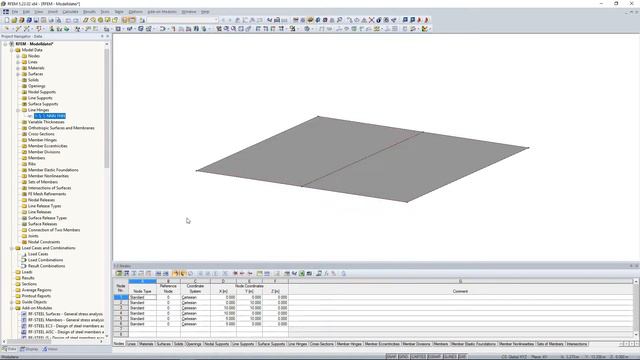Open the Add-on Modules menu
Screen dimensions: 640x360
(162, 12)
